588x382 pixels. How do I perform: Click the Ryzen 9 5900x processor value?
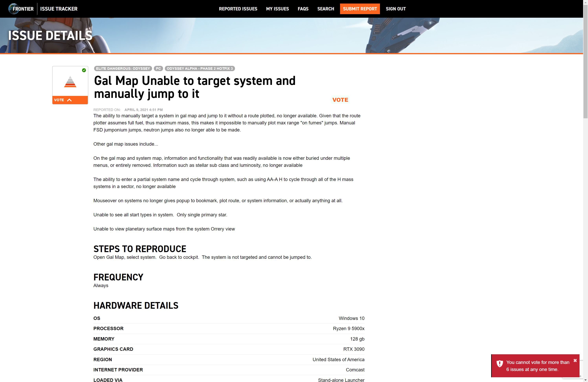coord(348,328)
